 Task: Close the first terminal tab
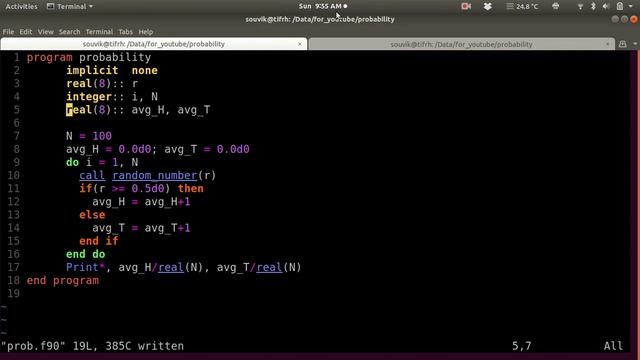tap(300, 44)
